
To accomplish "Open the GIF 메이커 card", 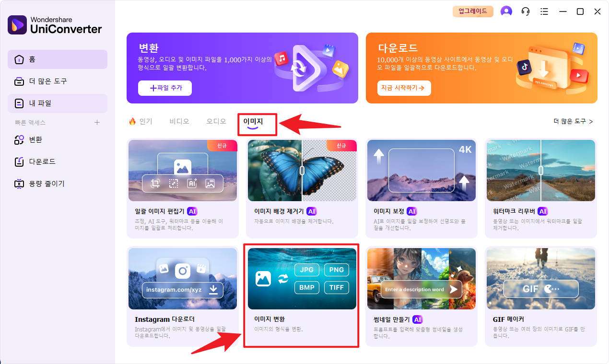I will pos(541,296).
